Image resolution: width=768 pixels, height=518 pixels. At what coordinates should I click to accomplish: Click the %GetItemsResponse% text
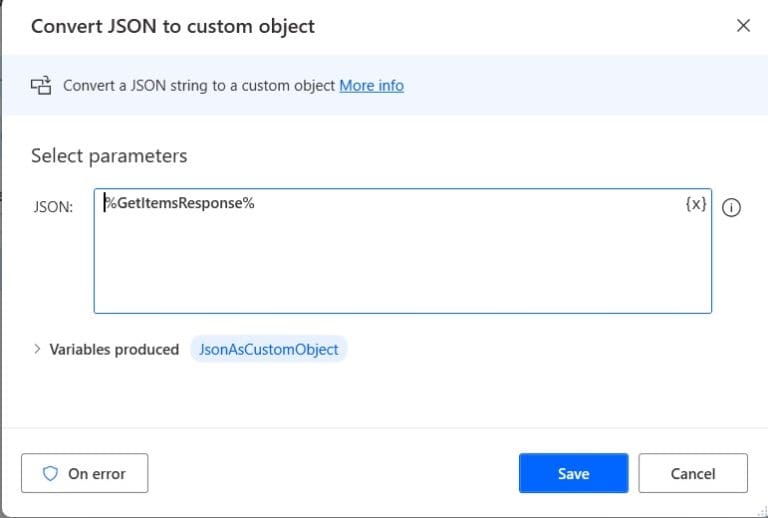(180, 203)
